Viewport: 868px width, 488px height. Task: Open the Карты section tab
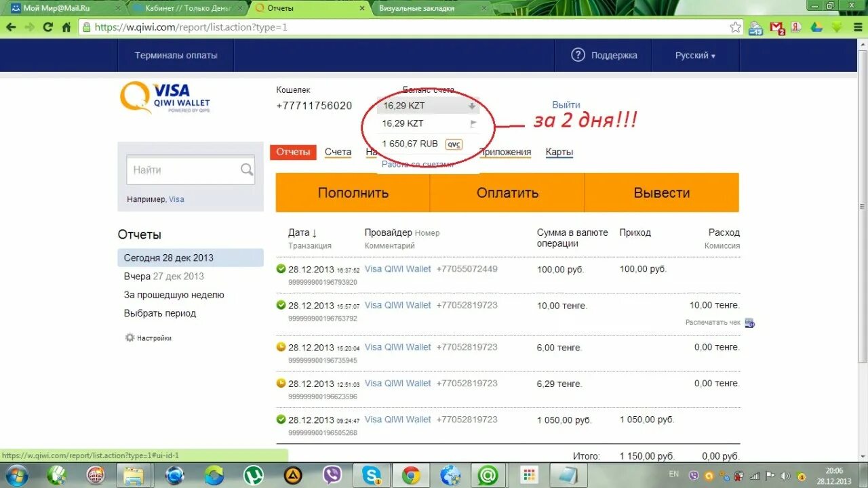[559, 152]
